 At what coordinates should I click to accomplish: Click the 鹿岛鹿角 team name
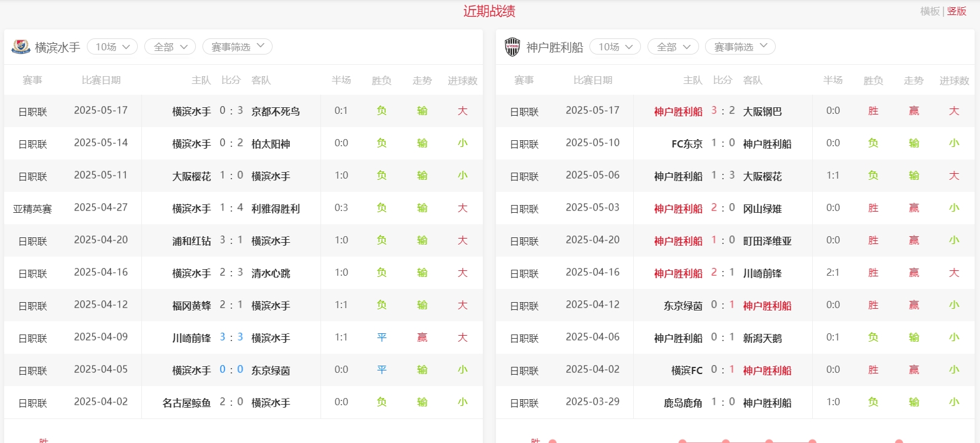(x=682, y=403)
